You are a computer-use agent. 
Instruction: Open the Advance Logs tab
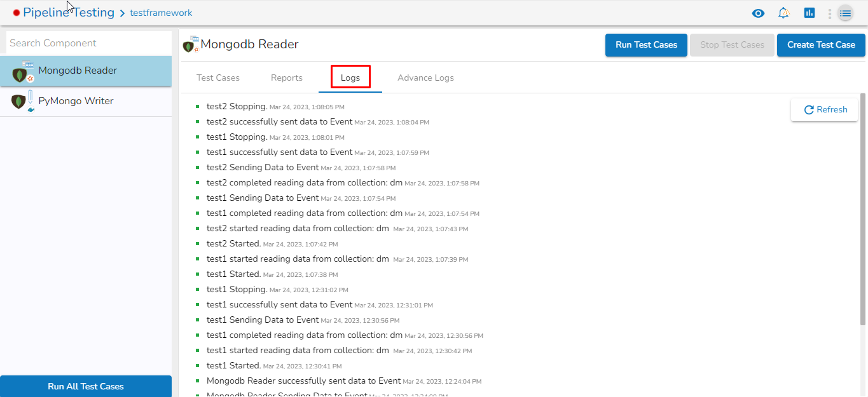click(425, 77)
